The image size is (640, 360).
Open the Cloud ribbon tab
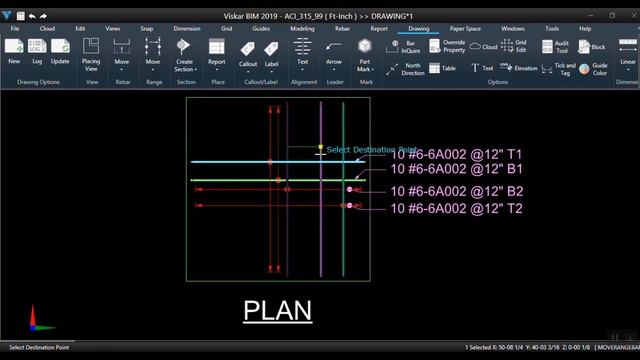[47, 29]
